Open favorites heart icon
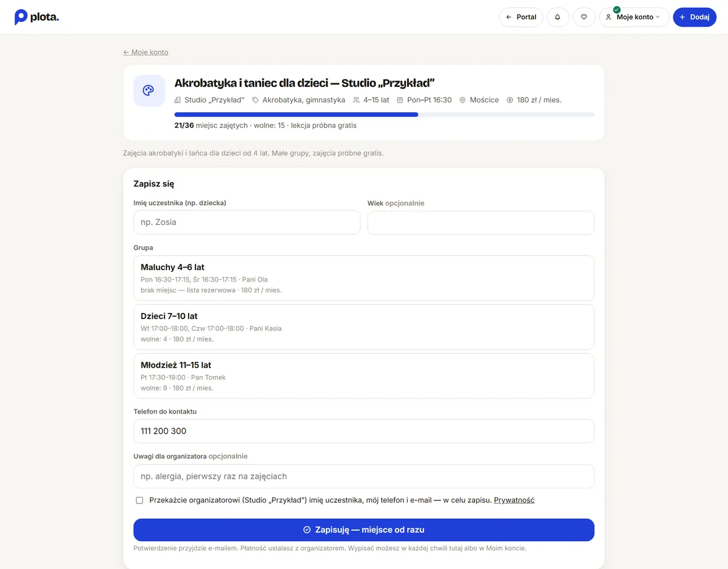 (584, 17)
